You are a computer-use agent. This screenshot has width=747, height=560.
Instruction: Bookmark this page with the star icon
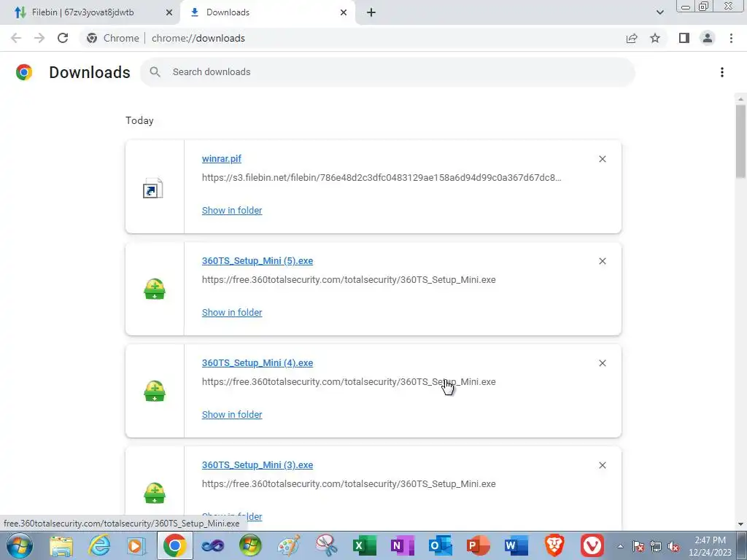coord(655,38)
